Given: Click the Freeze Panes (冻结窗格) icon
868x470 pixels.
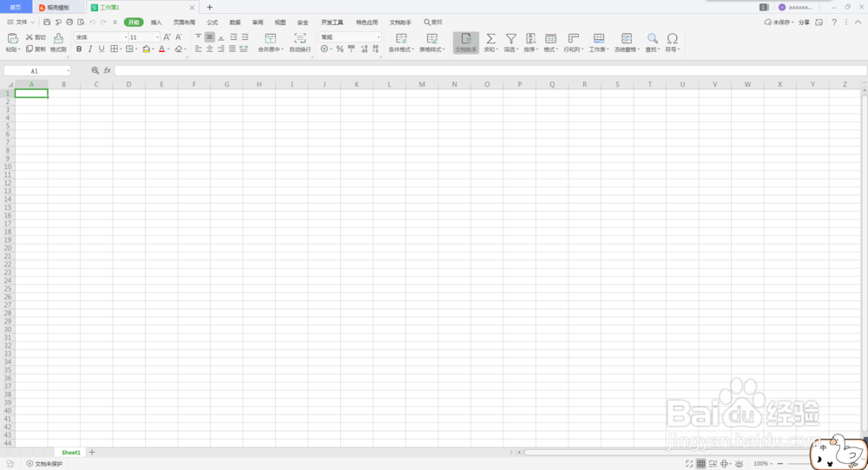Looking at the screenshot, I should coord(627,38).
